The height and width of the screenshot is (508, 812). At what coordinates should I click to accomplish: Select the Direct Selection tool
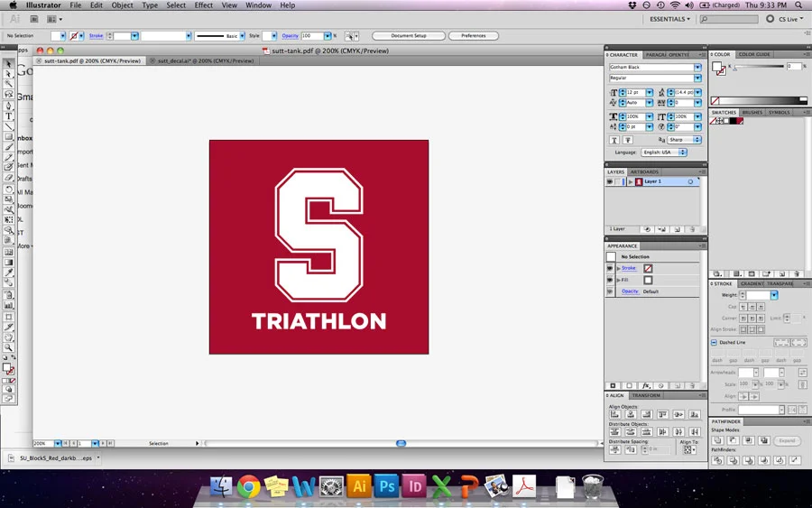(8, 73)
